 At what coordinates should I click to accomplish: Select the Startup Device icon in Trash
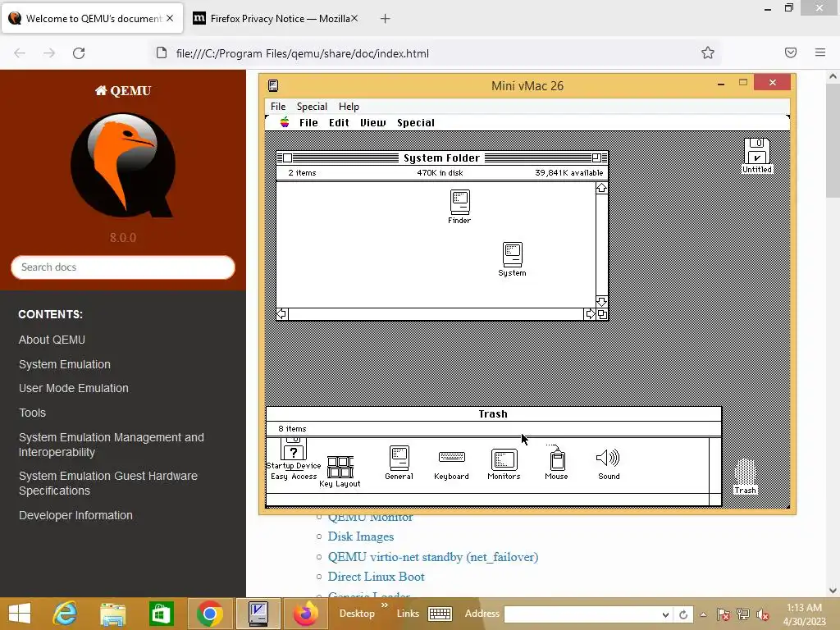click(x=294, y=449)
